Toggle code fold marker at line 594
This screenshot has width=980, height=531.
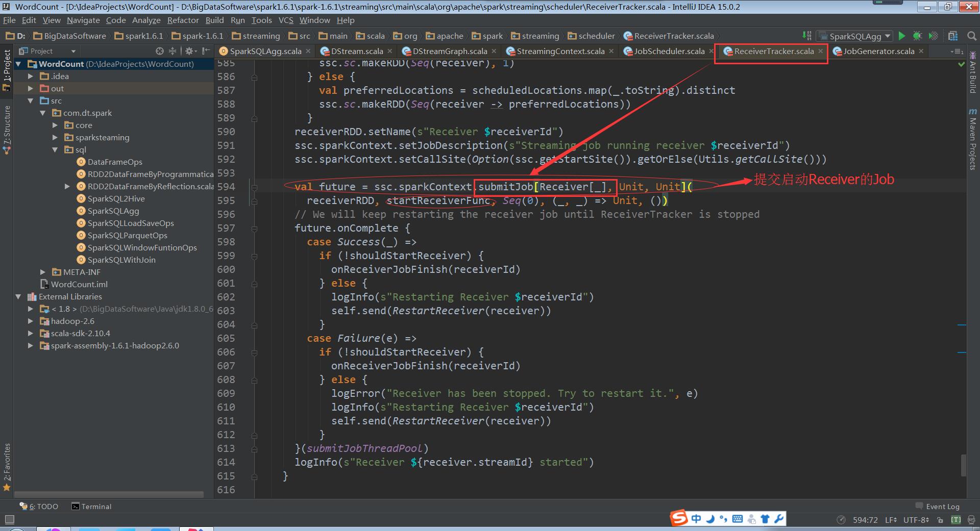coord(254,187)
